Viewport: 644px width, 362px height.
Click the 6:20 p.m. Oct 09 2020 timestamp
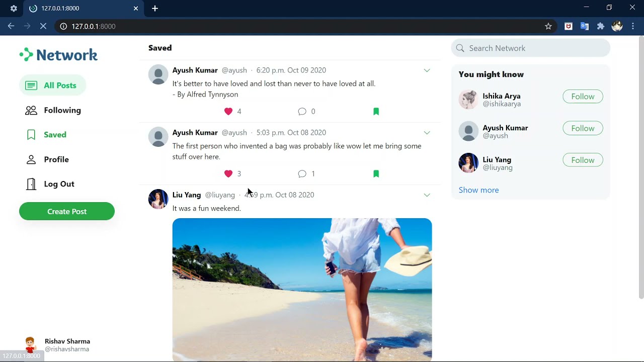291,70
